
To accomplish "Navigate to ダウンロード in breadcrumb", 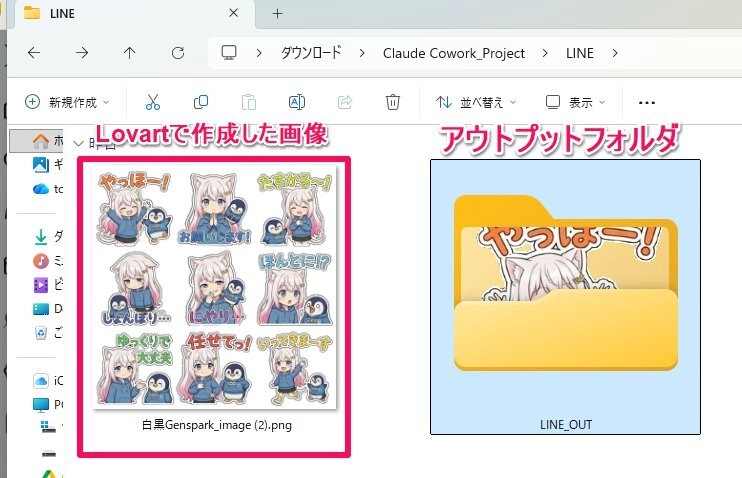I will [311, 53].
